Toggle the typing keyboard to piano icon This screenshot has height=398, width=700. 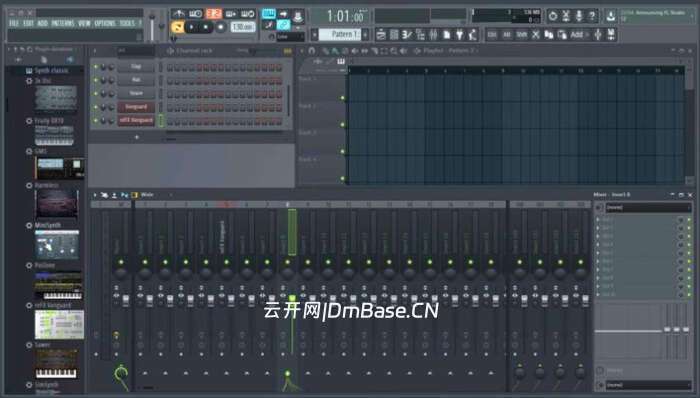268,14
